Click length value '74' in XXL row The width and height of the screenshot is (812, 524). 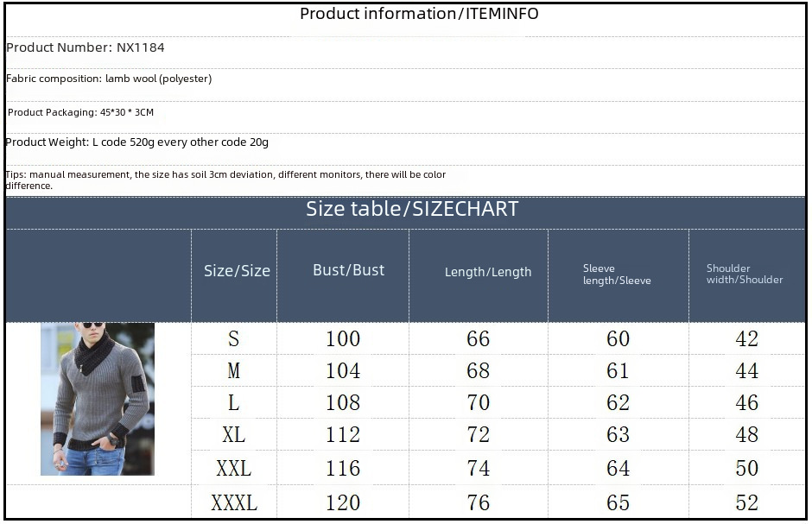pos(478,469)
